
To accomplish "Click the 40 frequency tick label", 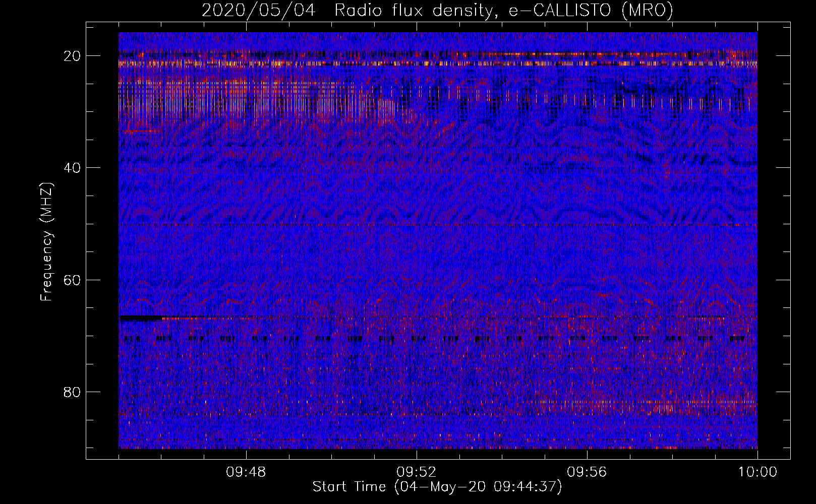I will (x=73, y=168).
